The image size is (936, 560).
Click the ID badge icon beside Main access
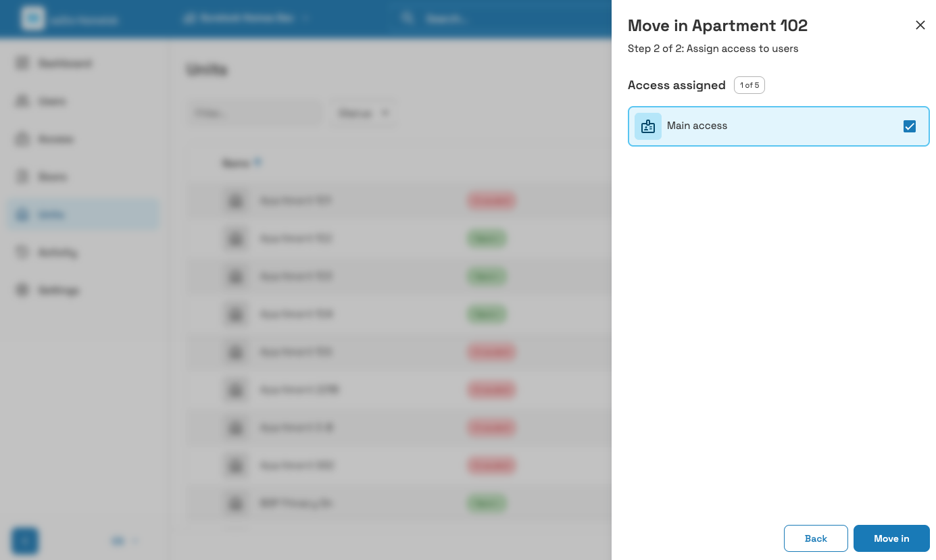pos(648,126)
